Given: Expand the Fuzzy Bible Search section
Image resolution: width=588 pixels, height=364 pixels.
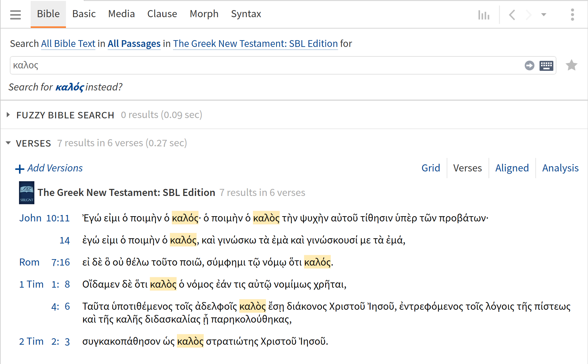Looking at the screenshot, I should (8, 115).
